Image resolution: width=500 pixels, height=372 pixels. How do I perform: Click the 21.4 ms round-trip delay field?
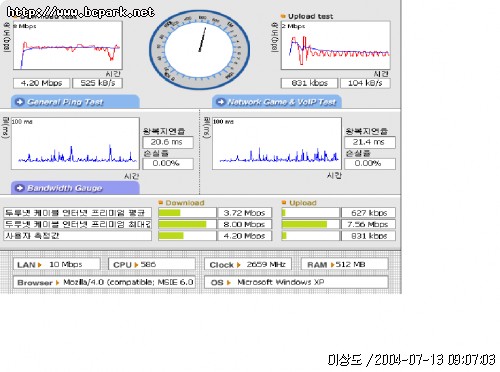coord(370,142)
